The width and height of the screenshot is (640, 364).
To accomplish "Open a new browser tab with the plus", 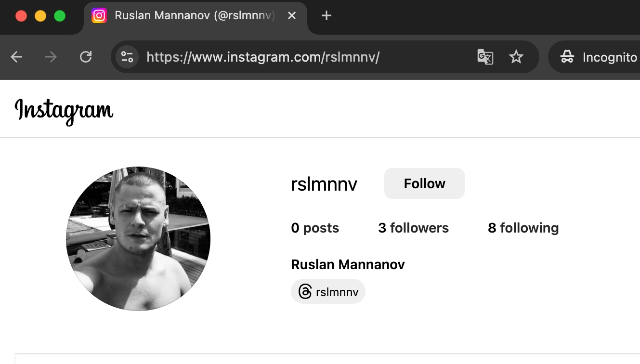I will click(326, 15).
